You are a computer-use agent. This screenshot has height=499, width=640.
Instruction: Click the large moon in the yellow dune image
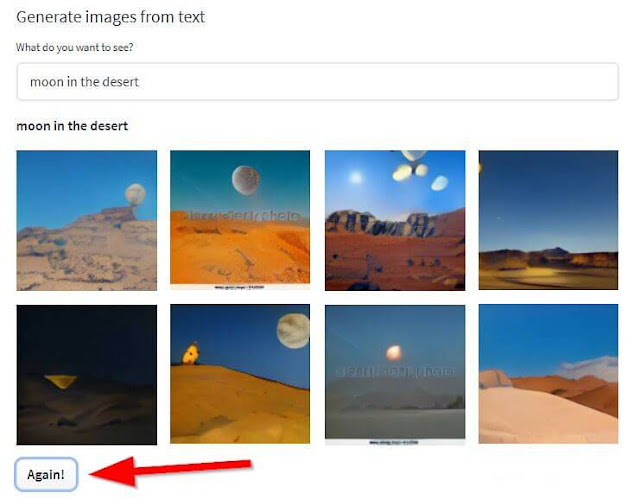point(293,330)
